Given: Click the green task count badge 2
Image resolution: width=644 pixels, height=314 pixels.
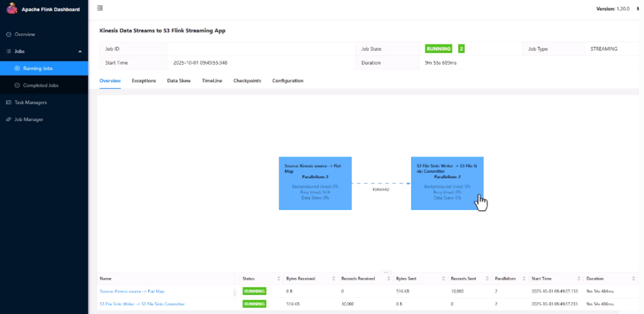Looking at the screenshot, I should (462, 48).
